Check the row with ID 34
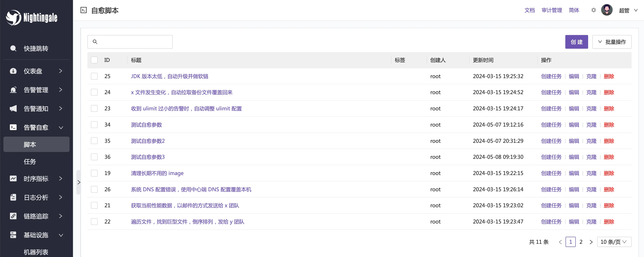 pos(94,125)
